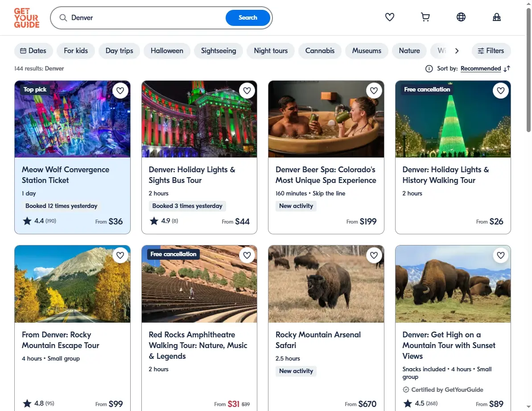Open the Meow Wolf colorful thumbnail image
Viewport: 532px width, 411px height.
(72, 119)
